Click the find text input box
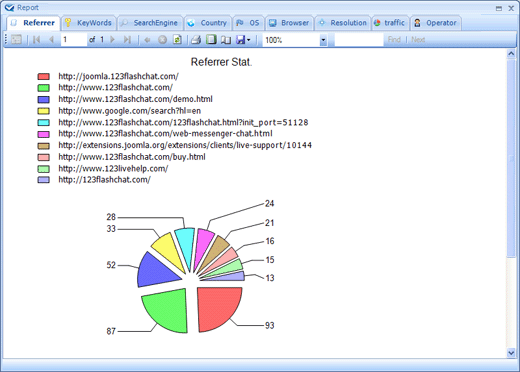 click(359, 40)
